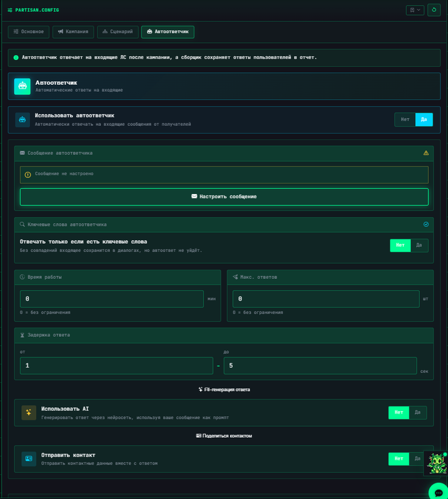Set Использовать AI to Да
The height and width of the screenshot is (499, 448).
click(x=417, y=413)
